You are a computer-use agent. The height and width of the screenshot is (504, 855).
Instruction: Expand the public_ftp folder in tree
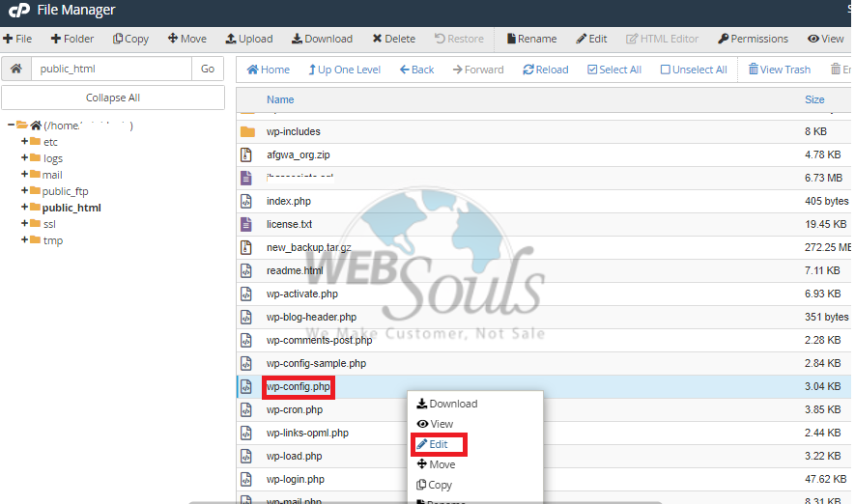[24, 190]
